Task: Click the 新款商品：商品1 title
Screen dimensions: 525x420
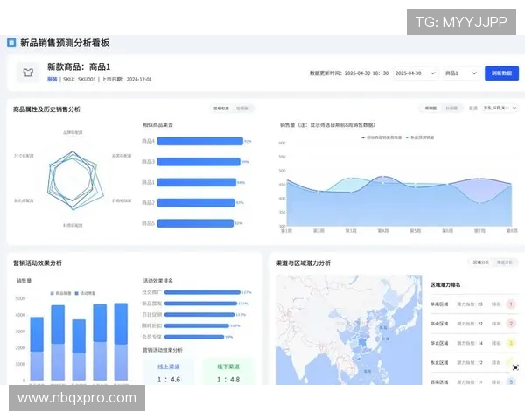Action: tap(79, 66)
